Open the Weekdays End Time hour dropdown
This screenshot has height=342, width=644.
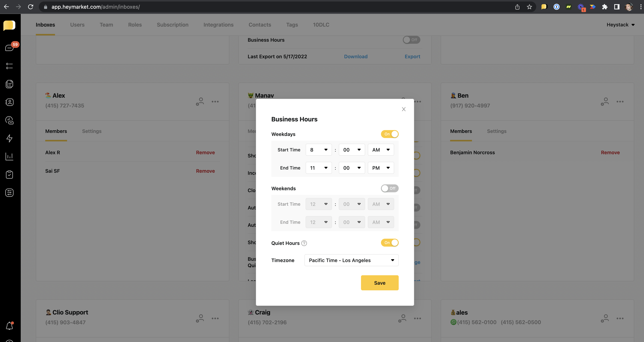318,168
